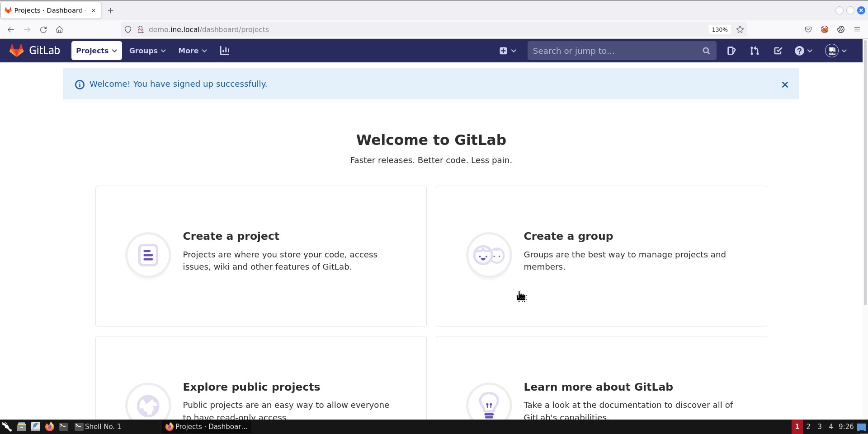This screenshot has height=434, width=868.
Task: Switch to workspace 3
Action: click(x=820, y=427)
